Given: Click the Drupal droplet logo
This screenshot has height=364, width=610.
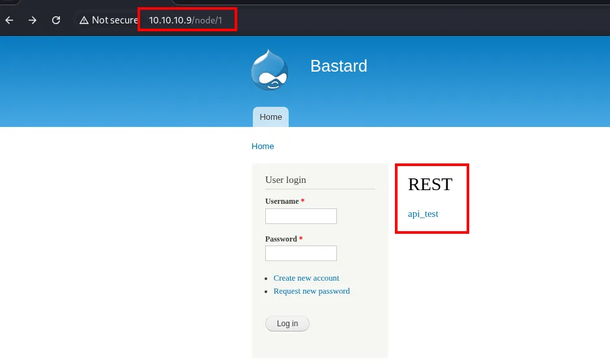Looking at the screenshot, I should coord(270,70).
